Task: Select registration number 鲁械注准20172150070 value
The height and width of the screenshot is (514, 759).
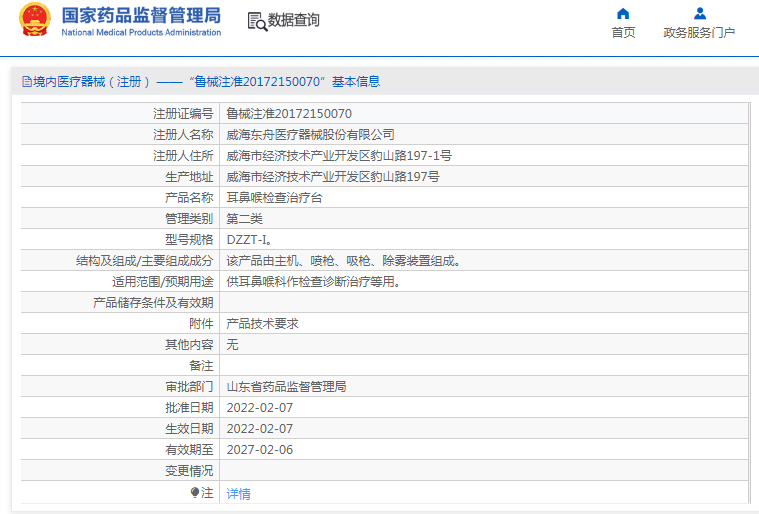Action: pos(289,114)
